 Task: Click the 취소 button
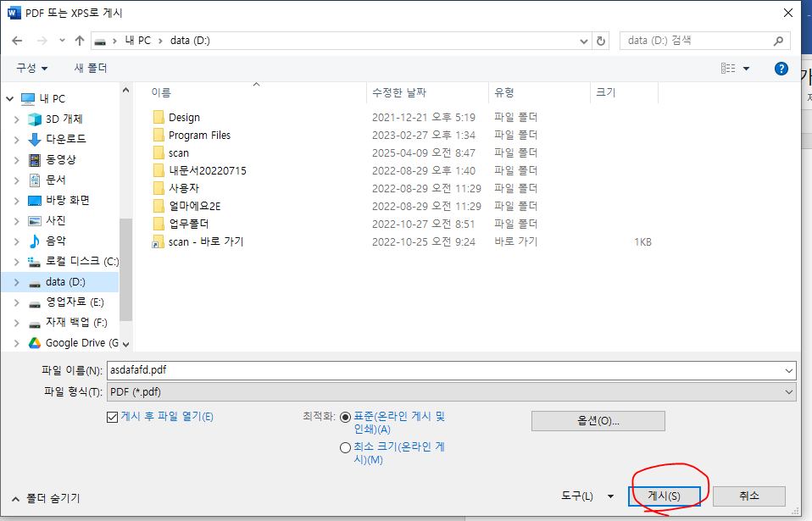748,496
